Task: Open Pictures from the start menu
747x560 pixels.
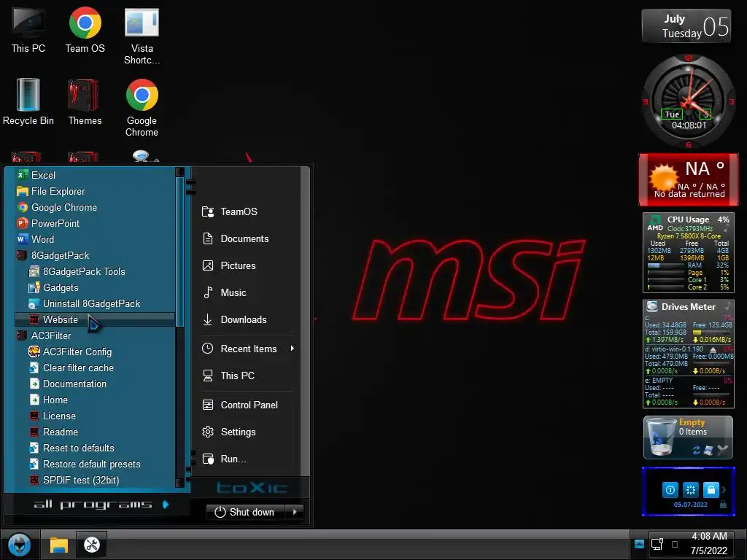Action: pyautogui.click(x=229, y=265)
